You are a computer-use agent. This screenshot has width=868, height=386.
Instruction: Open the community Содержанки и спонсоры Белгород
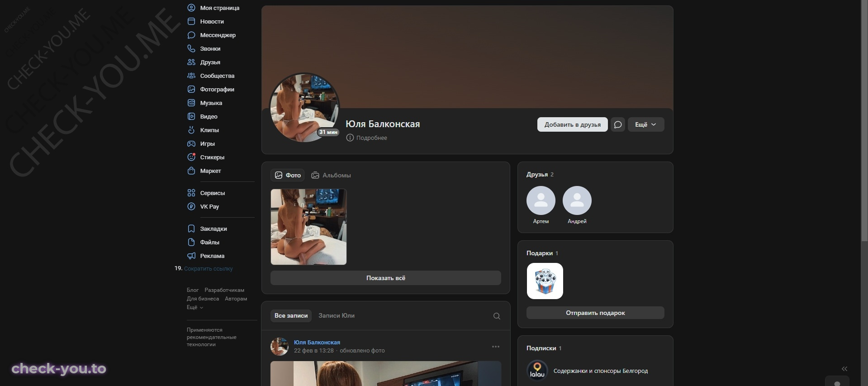pyautogui.click(x=601, y=371)
